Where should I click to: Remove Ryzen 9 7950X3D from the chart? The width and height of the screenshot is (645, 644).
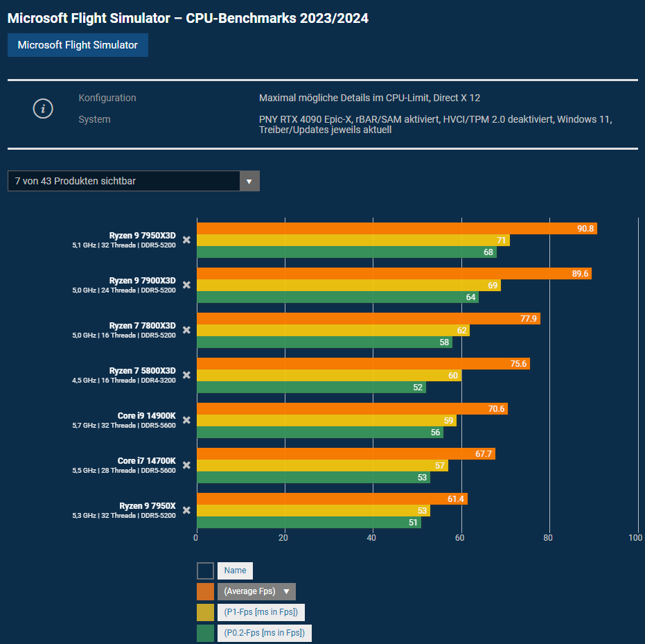point(186,240)
